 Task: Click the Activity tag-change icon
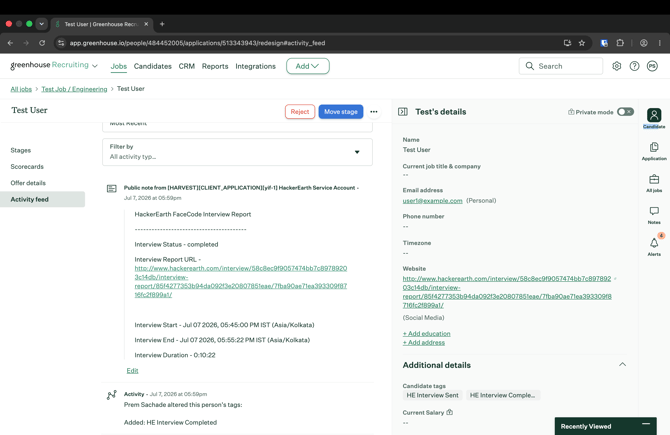112,395
